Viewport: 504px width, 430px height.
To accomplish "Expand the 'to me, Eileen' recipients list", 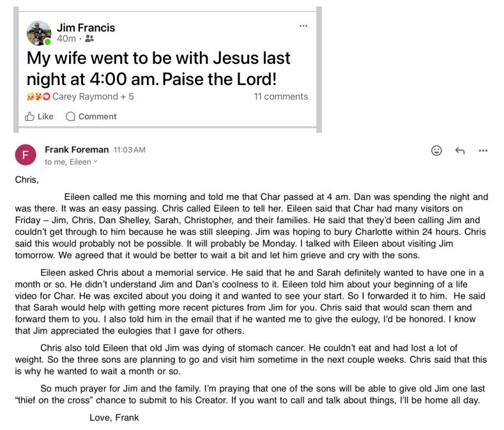I will click(x=96, y=162).
